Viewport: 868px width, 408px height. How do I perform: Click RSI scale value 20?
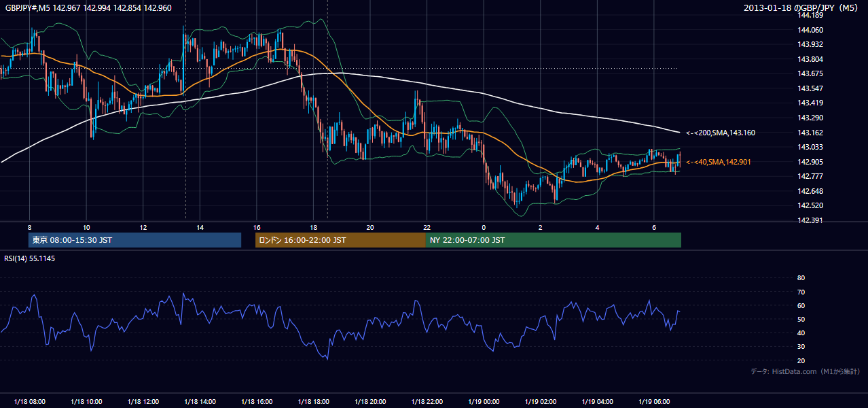coord(801,360)
